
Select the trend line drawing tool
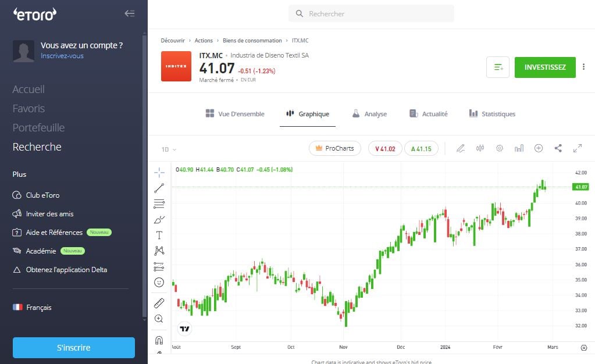click(x=158, y=188)
